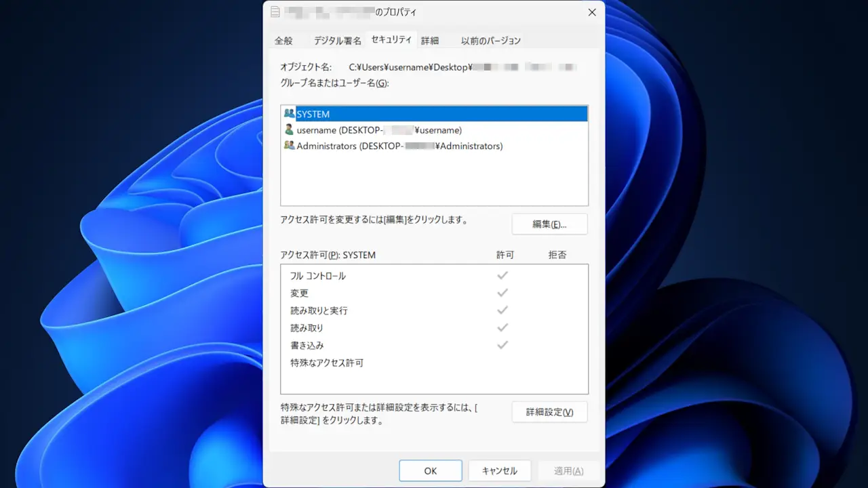Screen dimensions: 868x488
Task: Click the 変更 allow checkmark
Action: pos(502,293)
